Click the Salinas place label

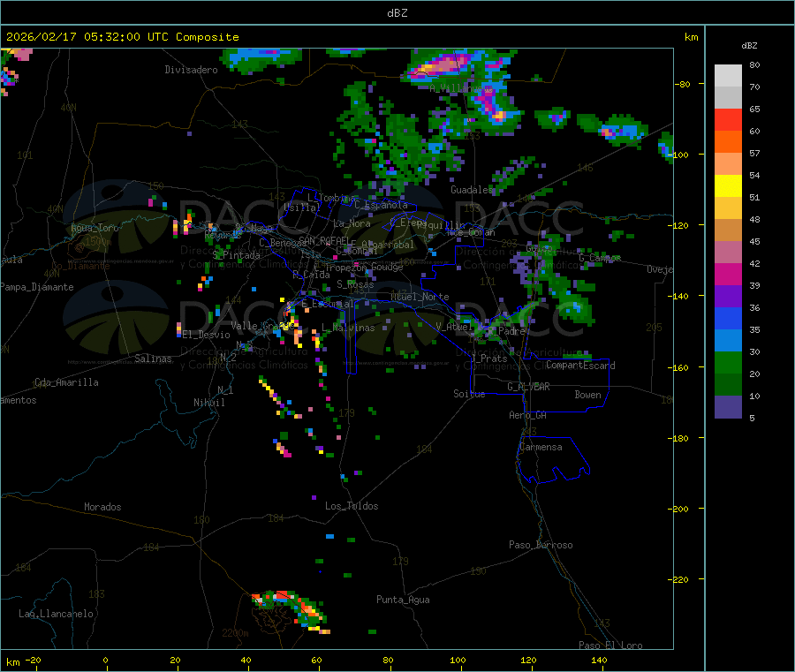[153, 359]
